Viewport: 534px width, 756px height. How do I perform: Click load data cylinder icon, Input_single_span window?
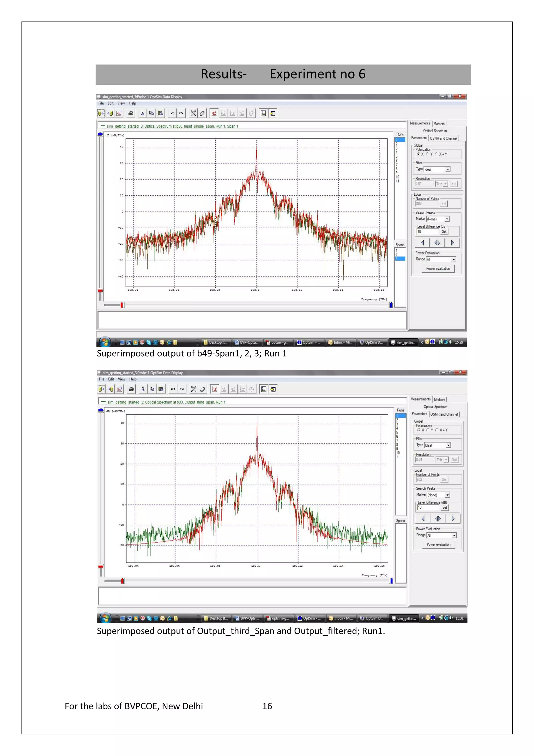pos(101,113)
